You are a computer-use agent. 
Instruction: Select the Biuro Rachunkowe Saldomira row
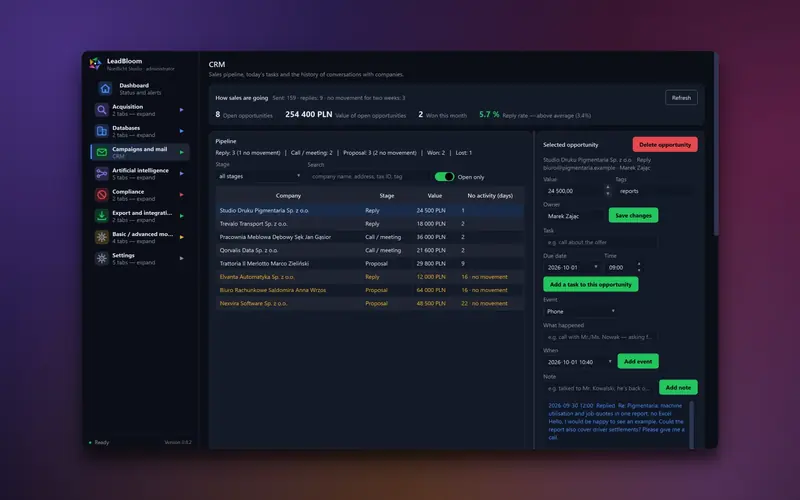pos(370,290)
